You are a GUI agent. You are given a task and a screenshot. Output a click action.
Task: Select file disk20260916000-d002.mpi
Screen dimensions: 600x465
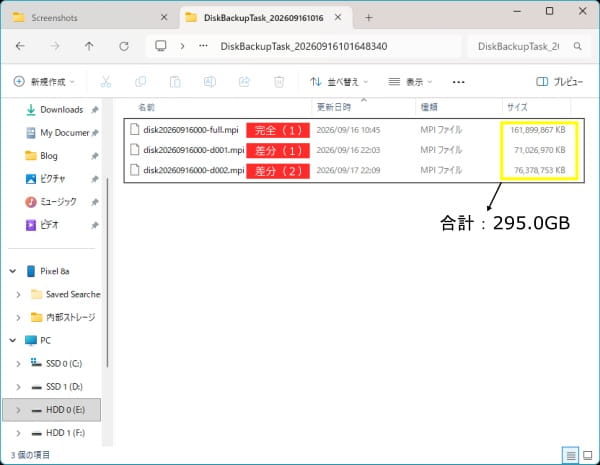click(194, 170)
